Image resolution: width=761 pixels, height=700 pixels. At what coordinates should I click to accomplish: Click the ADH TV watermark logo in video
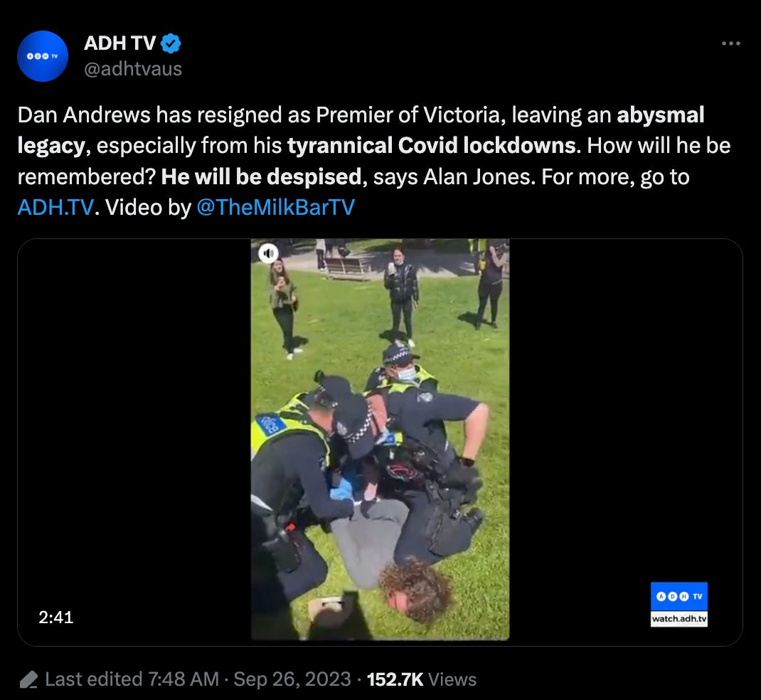pos(679,596)
